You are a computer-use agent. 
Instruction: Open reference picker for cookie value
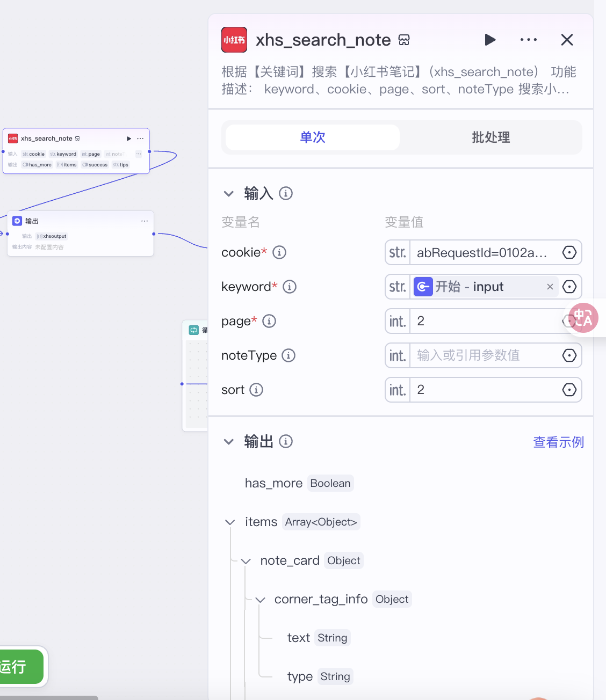tap(569, 252)
